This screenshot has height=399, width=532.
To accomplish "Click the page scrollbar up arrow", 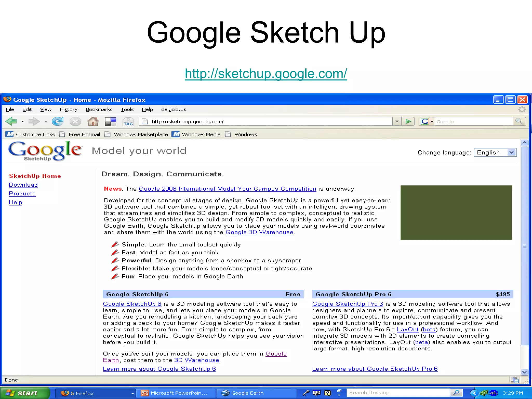I will [524, 143].
